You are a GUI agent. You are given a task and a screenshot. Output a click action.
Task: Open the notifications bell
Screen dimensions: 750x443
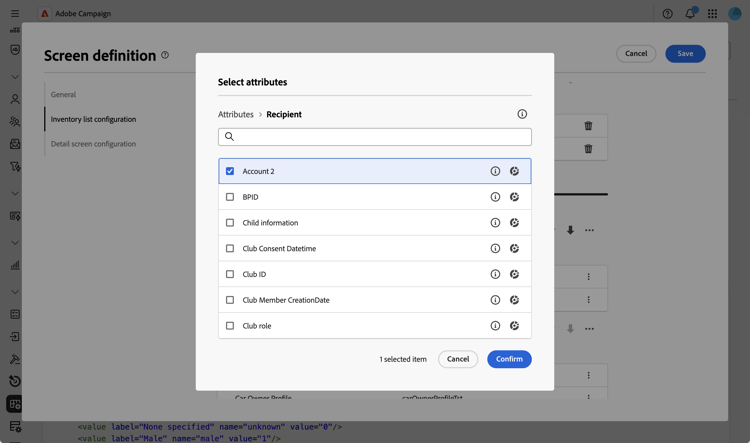[690, 14]
